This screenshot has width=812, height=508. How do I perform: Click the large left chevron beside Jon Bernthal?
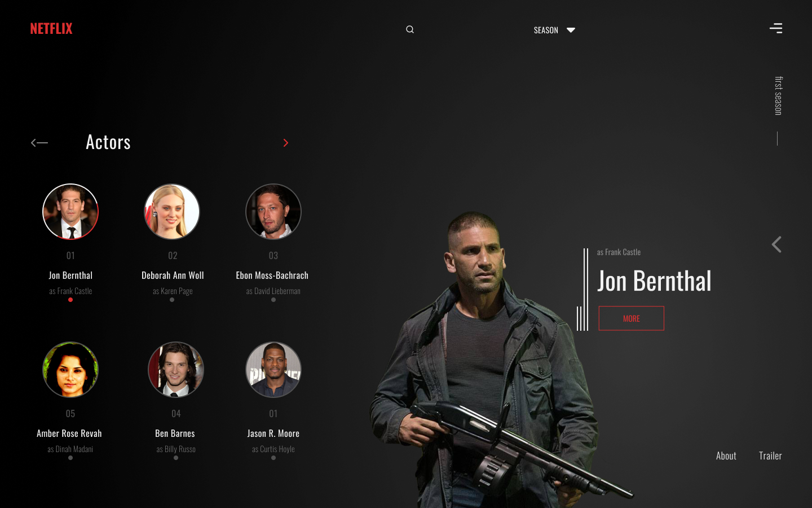[x=776, y=244]
